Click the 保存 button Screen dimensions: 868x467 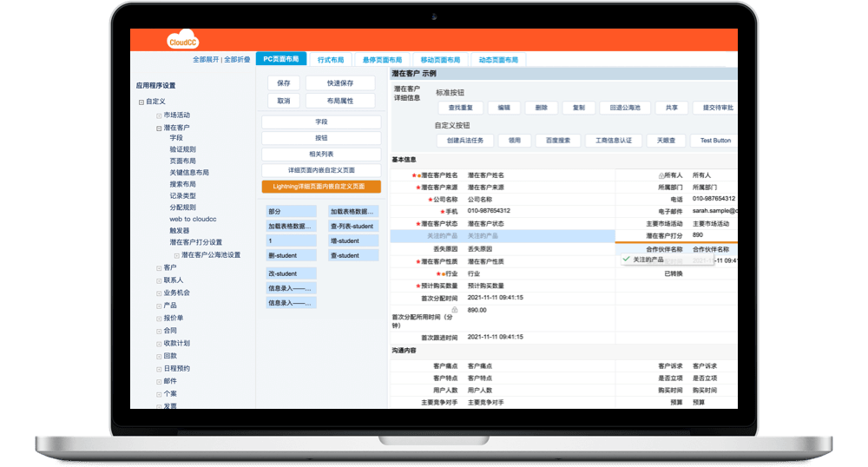pos(284,83)
